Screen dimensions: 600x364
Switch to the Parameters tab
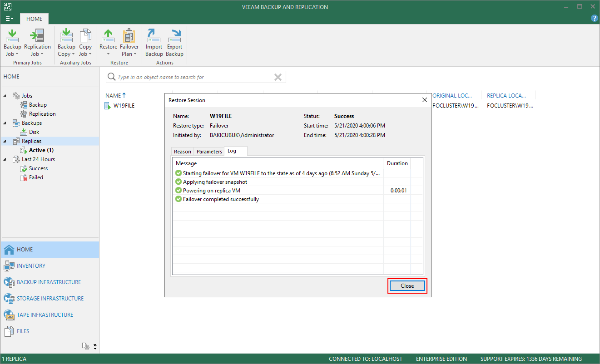click(209, 152)
